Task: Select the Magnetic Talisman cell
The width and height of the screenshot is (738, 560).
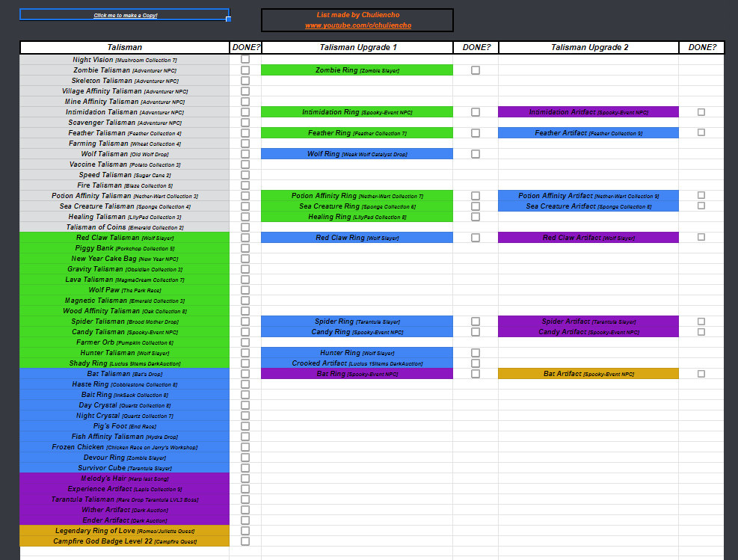Action: click(x=125, y=301)
